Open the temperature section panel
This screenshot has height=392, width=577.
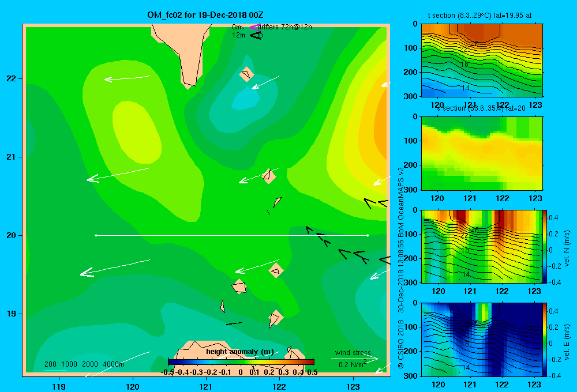(482, 61)
